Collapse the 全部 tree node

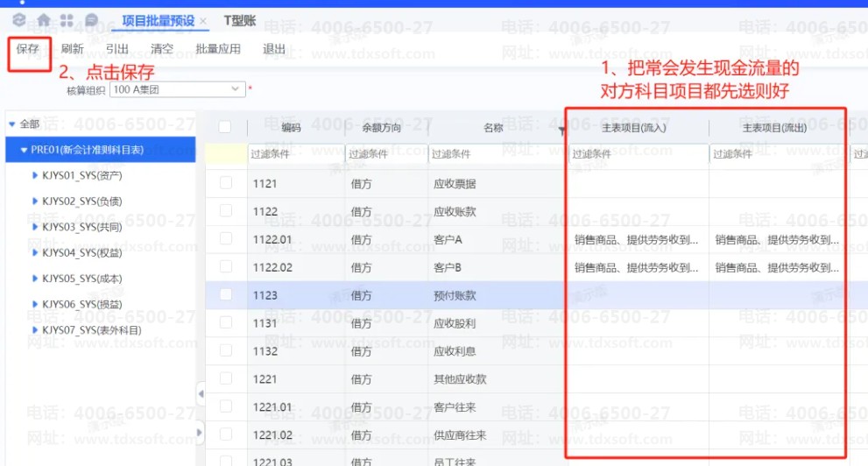12,124
